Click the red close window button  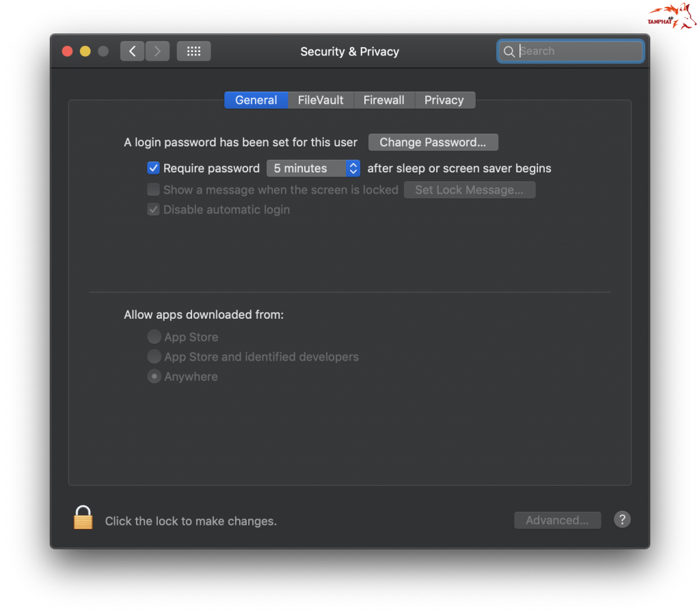click(67, 51)
